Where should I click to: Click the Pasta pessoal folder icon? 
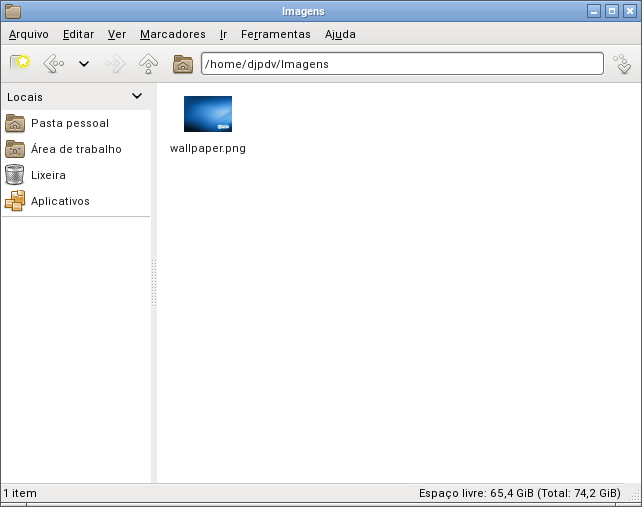15,123
